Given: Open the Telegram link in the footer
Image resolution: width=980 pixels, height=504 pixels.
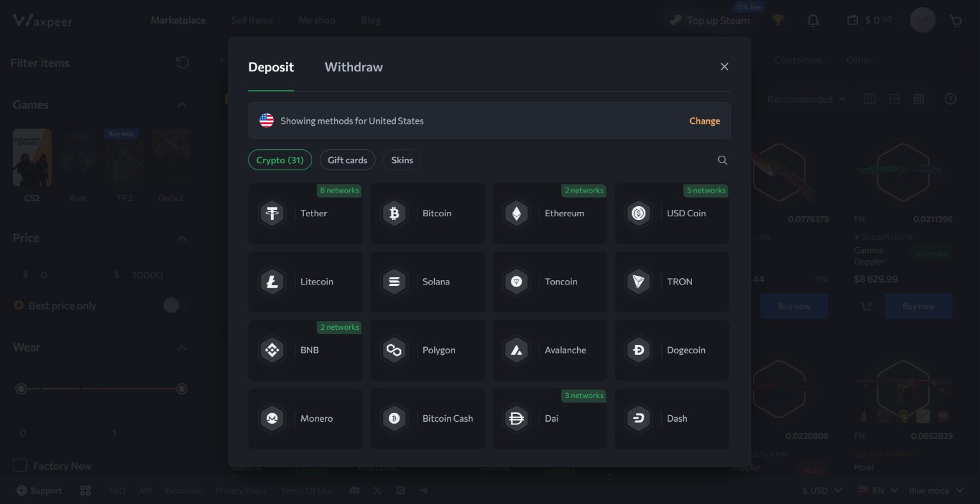Looking at the screenshot, I should click(423, 491).
